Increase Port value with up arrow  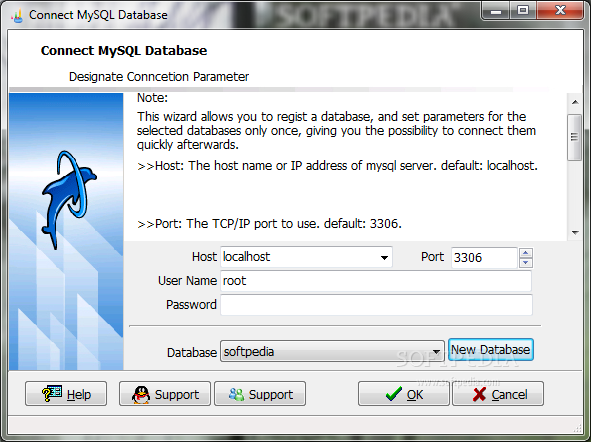tap(525, 252)
